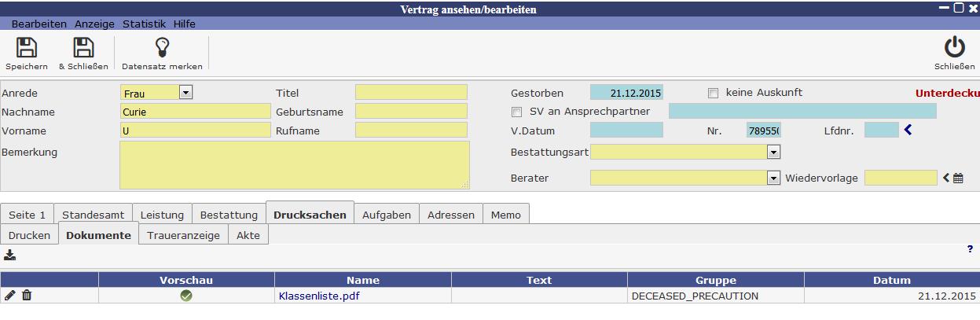
Task: Delete Klassenliste.pdf using the trash icon
Action: [x=27, y=296]
